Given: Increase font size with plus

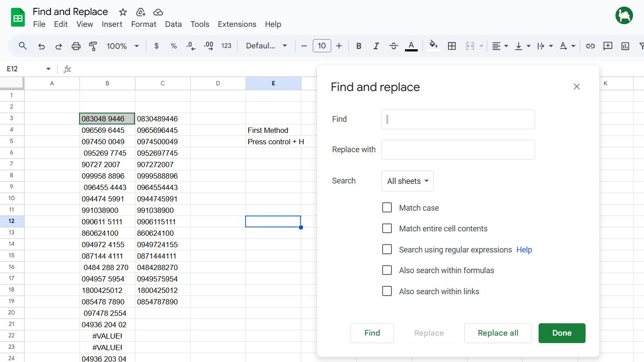Looking at the screenshot, I should coord(339,46).
